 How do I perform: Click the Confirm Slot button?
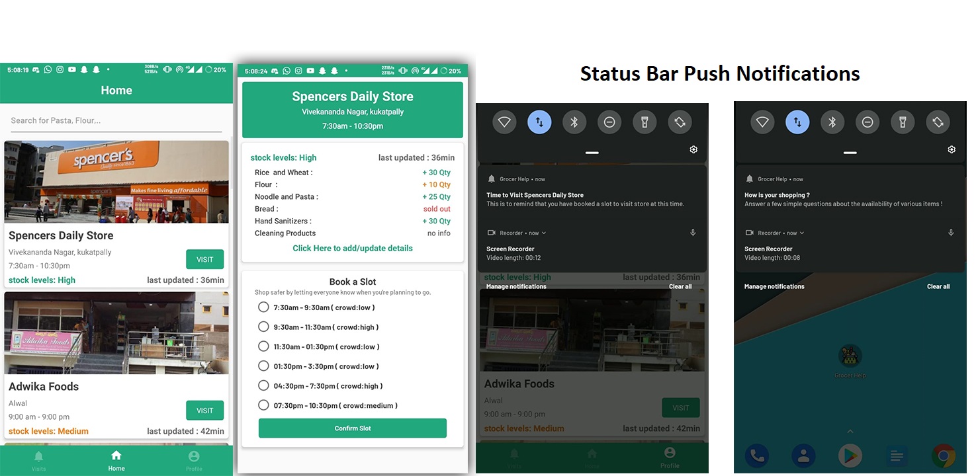tap(353, 428)
